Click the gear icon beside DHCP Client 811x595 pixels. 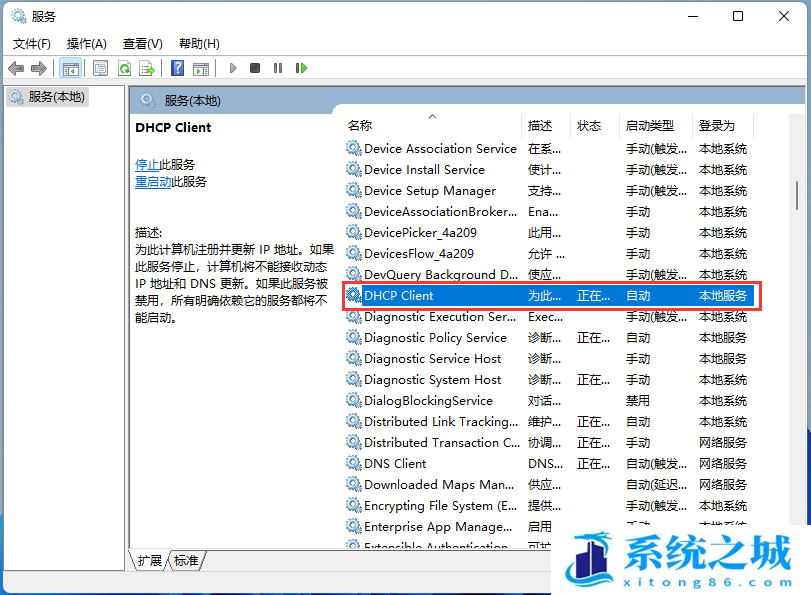pos(354,295)
